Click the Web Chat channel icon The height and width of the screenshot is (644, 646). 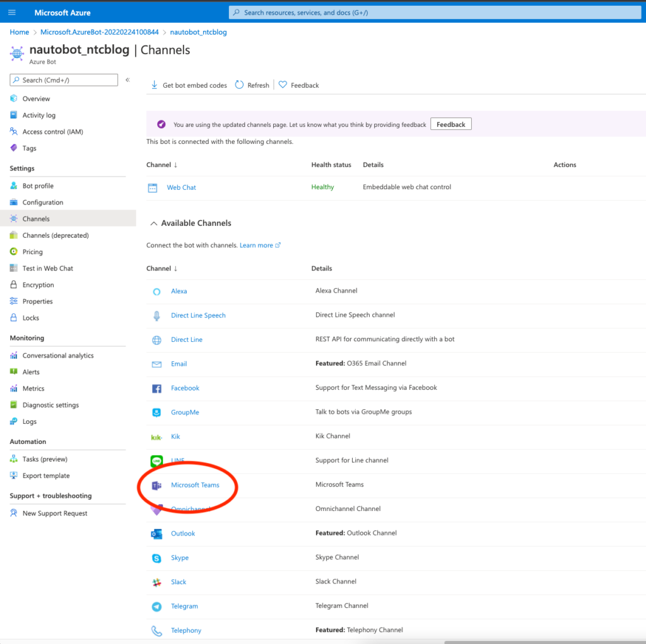point(153,188)
